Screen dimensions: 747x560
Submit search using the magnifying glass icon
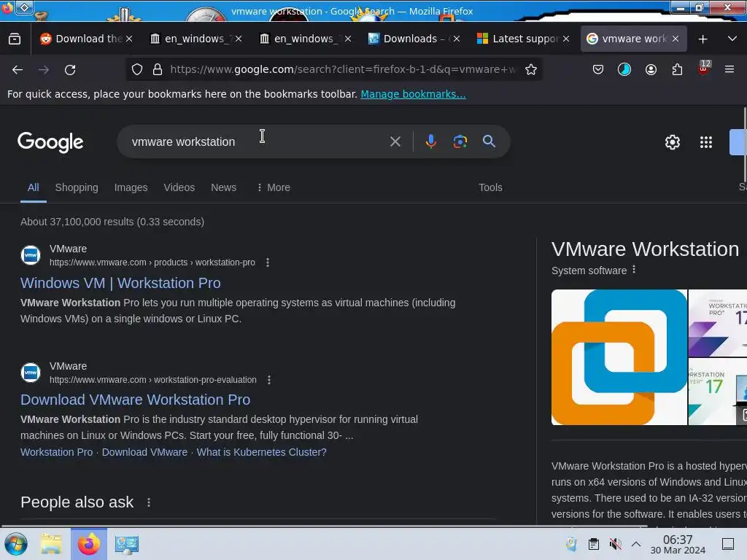tap(489, 141)
